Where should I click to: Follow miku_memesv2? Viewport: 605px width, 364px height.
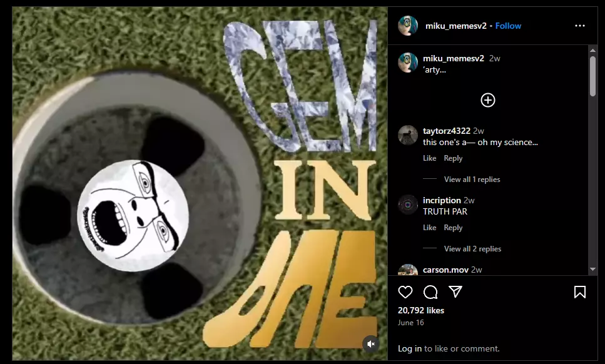tap(508, 26)
